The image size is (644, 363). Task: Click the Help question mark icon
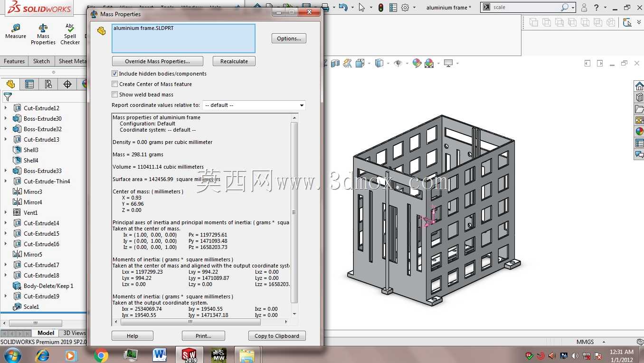pyautogui.click(x=597, y=7)
